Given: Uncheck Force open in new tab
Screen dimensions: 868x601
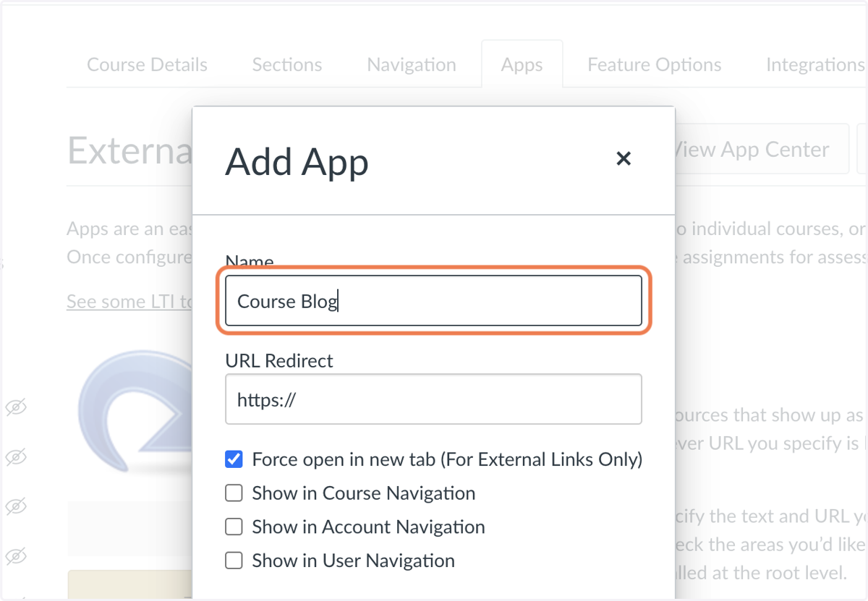Looking at the screenshot, I should tap(234, 459).
